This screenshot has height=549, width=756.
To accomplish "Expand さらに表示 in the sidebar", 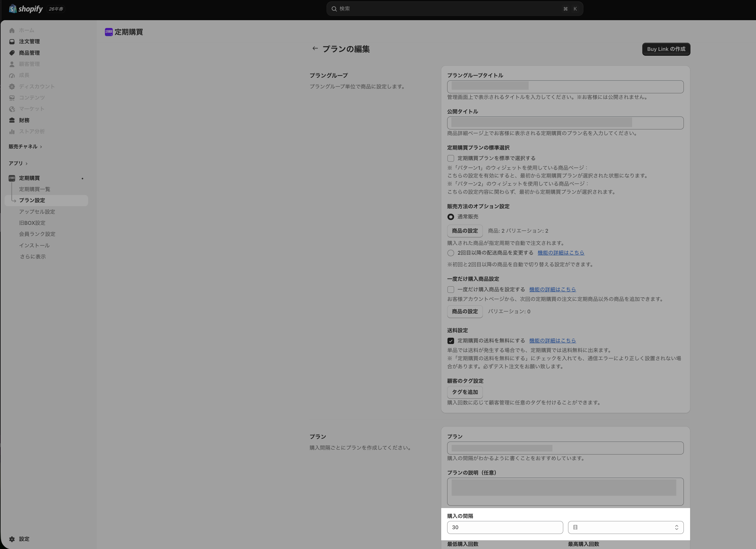I will tap(33, 257).
